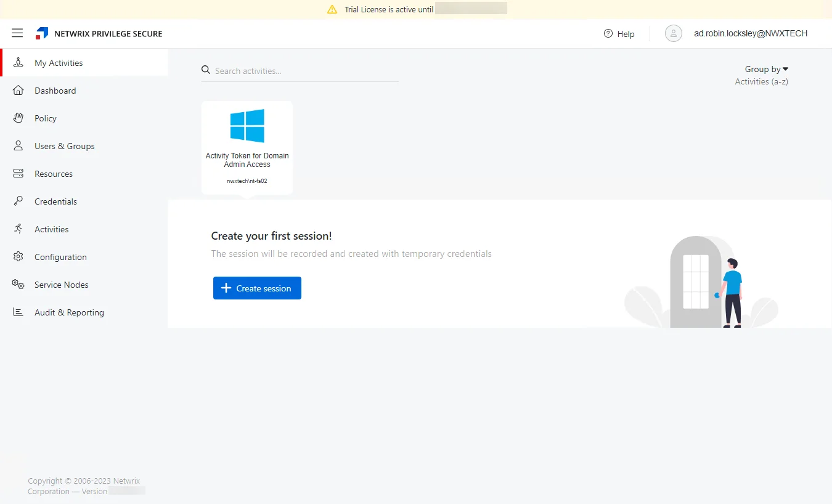This screenshot has height=504, width=832.
Task: Navigate to Resources
Action: click(84, 174)
